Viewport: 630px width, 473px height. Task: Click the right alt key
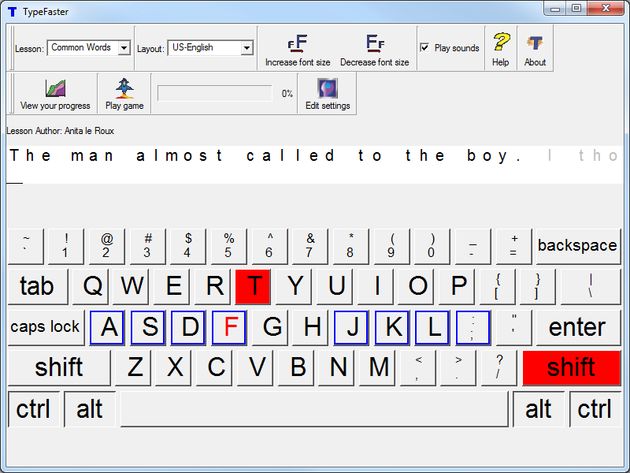538,409
